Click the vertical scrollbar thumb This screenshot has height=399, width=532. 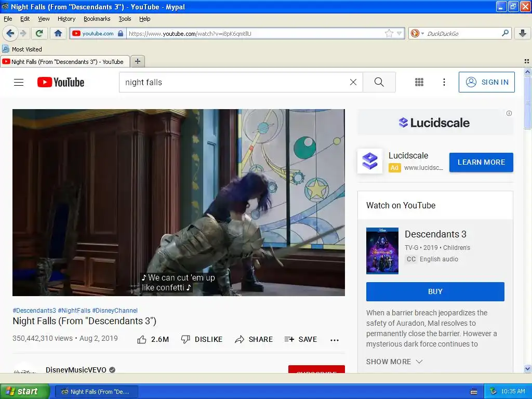coord(527,102)
